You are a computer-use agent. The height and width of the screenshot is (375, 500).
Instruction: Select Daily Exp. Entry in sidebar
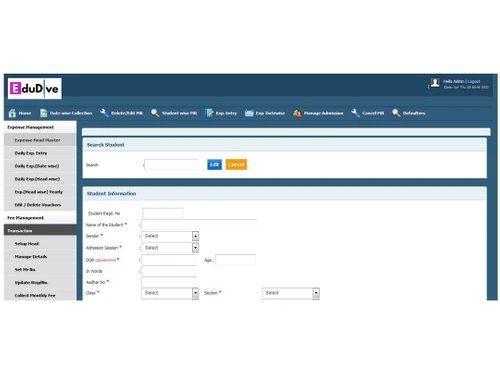point(40,153)
